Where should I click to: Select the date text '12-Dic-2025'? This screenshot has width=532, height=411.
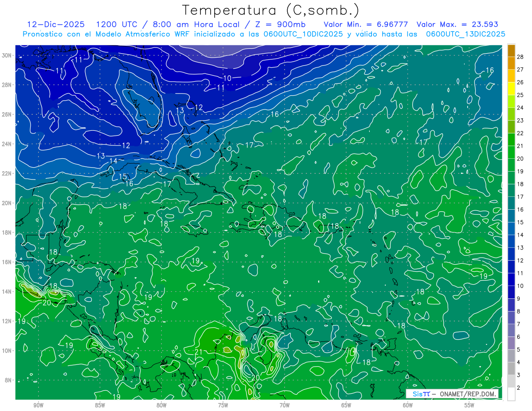tap(56, 24)
